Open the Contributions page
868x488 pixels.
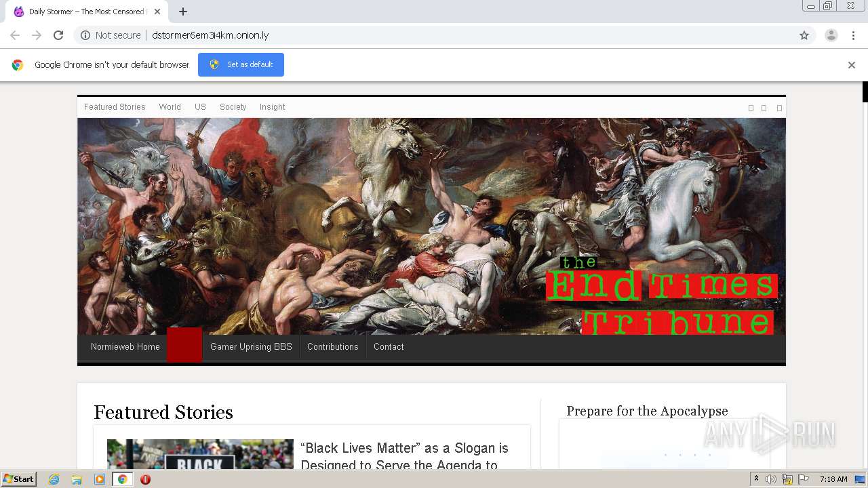coord(332,346)
